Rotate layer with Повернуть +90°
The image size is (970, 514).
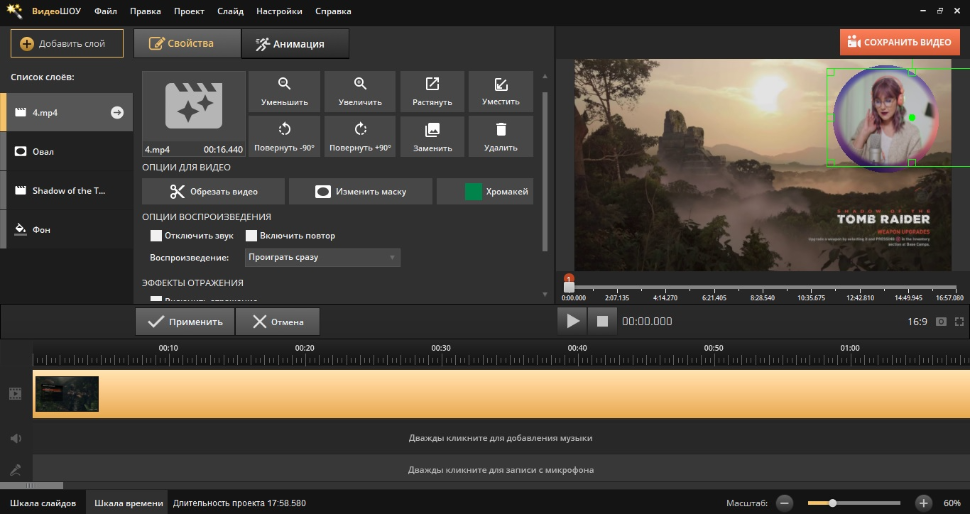(x=360, y=137)
